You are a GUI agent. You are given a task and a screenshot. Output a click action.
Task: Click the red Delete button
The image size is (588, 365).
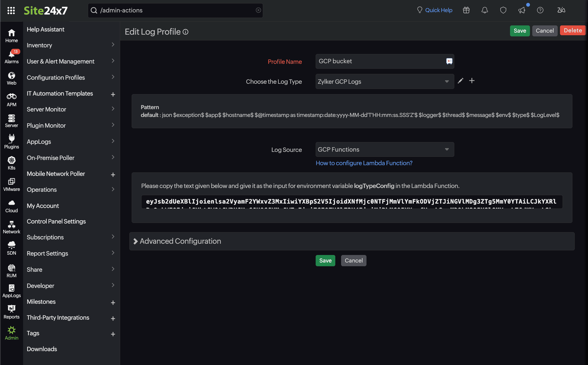point(572,31)
